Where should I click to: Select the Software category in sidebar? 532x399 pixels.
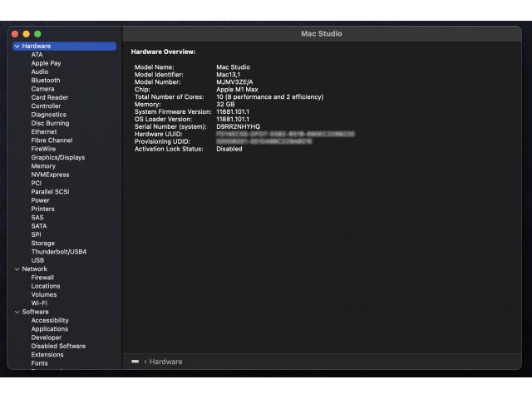(35, 312)
